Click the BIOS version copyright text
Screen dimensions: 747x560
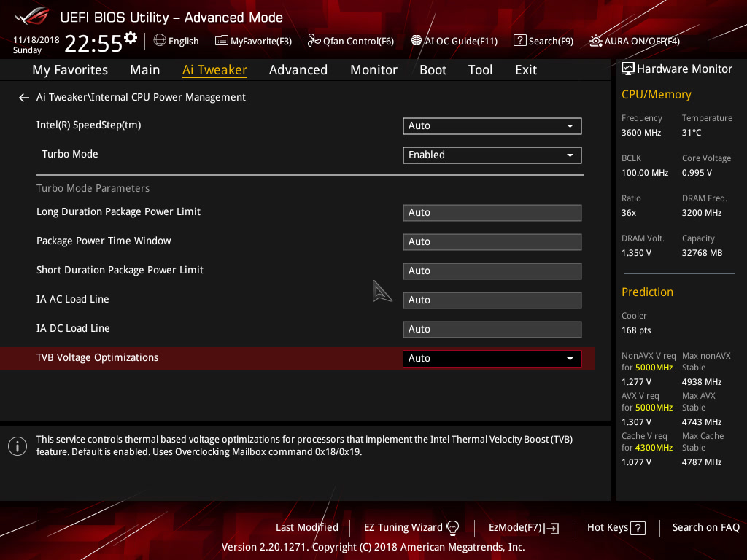click(373, 547)
